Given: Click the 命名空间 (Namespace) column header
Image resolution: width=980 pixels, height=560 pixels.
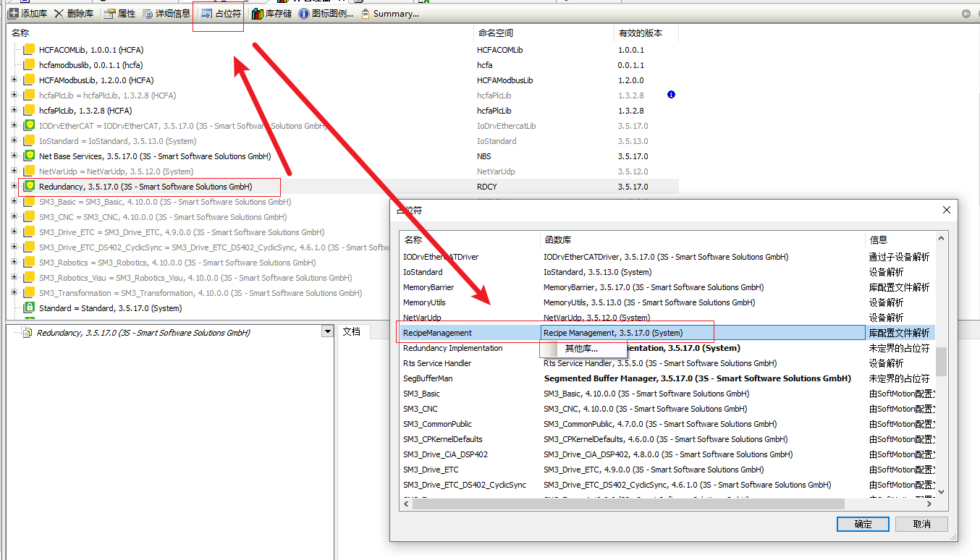Looking at the screenshot, I should click(x=495, y=33).
